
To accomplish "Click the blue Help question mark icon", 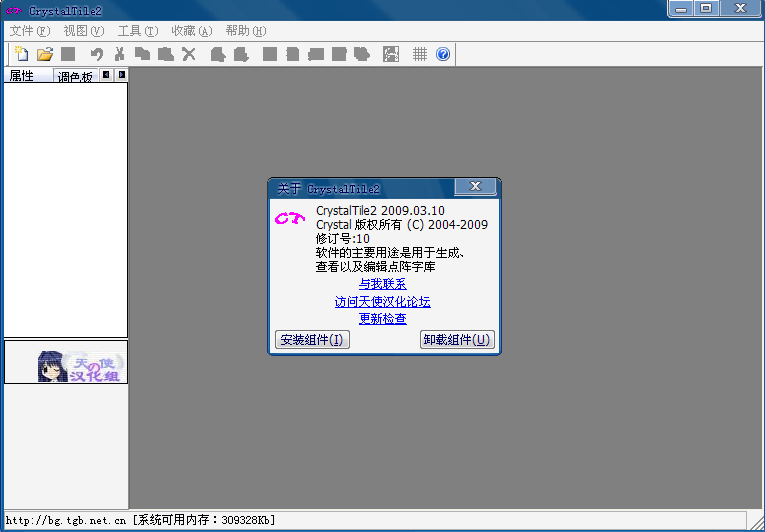I will (x=443, y=54).
